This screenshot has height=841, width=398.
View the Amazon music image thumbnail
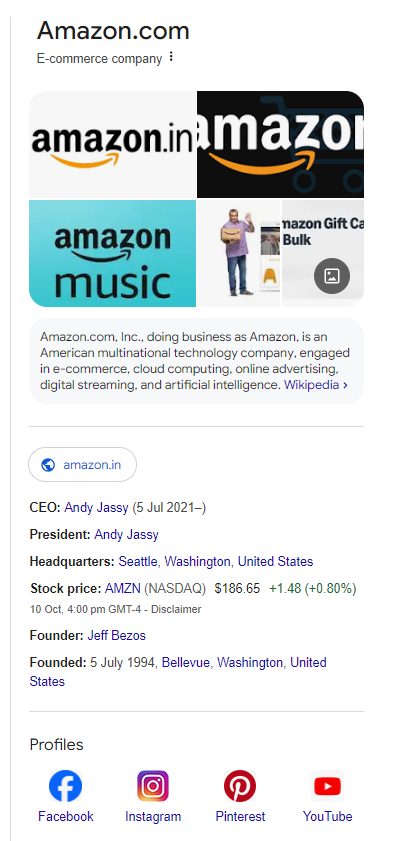tap(113, 254)
